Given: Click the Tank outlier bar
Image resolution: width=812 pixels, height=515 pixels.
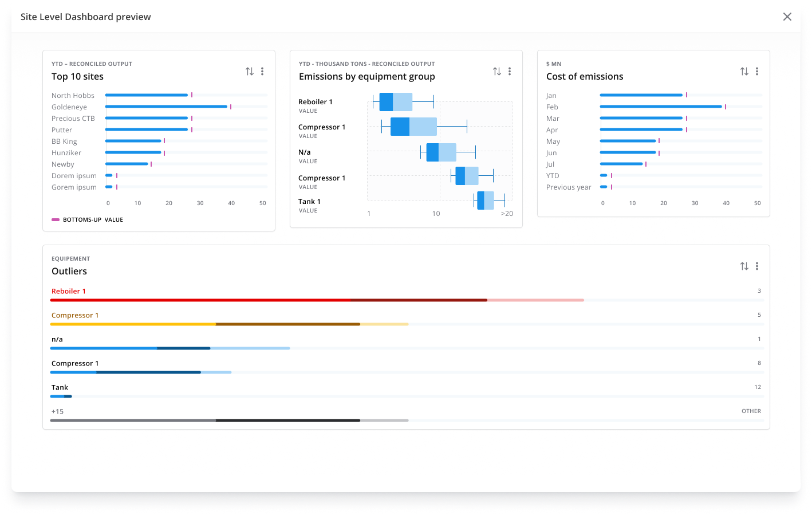Looking at the screenshot, I should [x=60, y=396].
